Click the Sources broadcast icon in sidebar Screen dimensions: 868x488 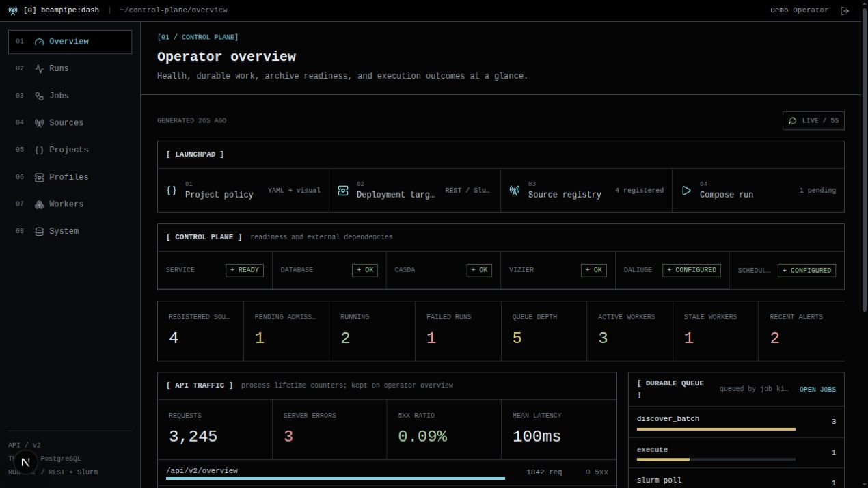(x=39, y=123)
